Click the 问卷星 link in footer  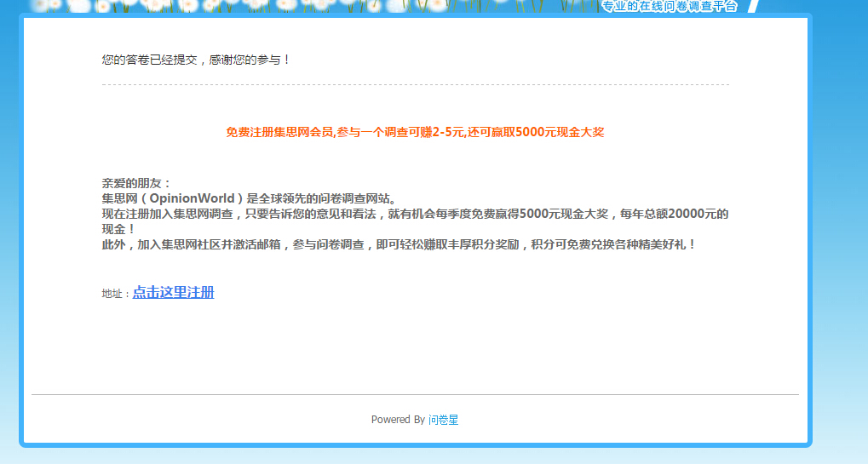point(444,420)
